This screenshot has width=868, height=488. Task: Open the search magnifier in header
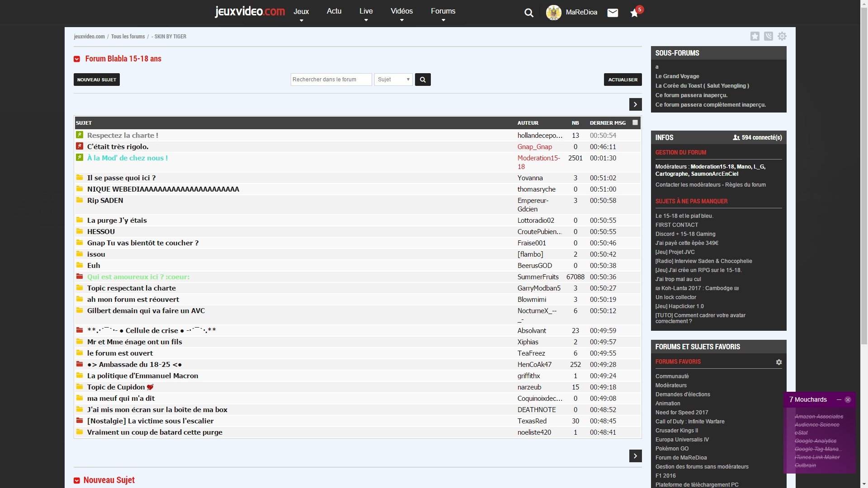click(528, 13)
